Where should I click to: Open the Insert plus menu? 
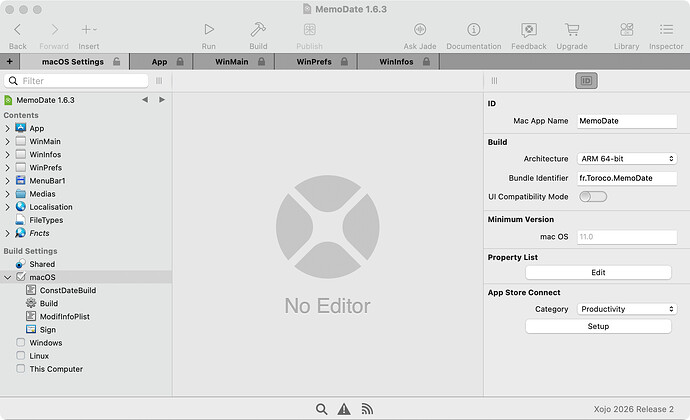tap(89, 30)
